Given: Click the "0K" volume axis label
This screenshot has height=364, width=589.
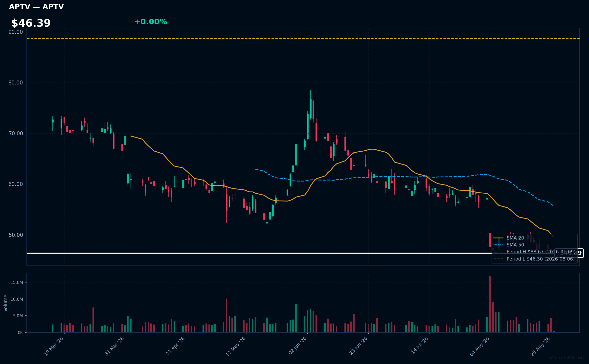Looking at the screenshot, I should pyautogui.click(x=20, y=333).
